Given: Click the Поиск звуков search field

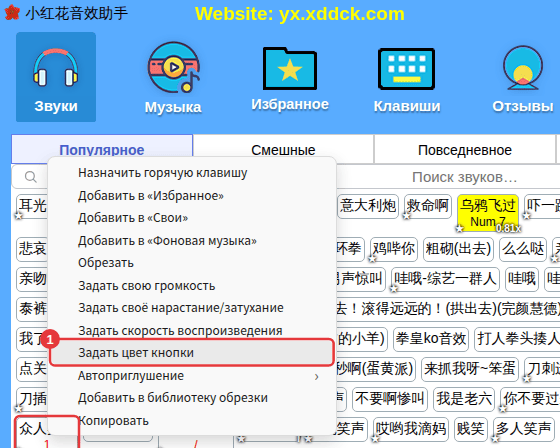Looking at the screenshot, I should tap(464, 177).
